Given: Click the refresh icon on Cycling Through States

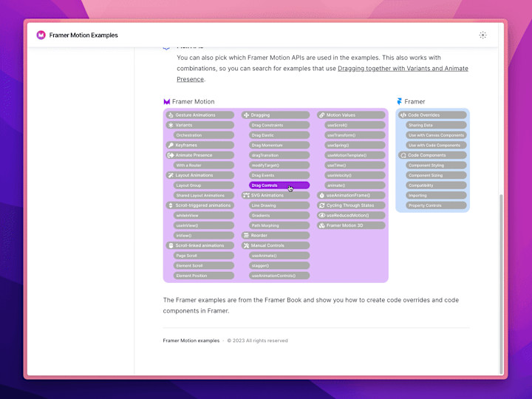Looking at the screenshot, I should [321, 205].
